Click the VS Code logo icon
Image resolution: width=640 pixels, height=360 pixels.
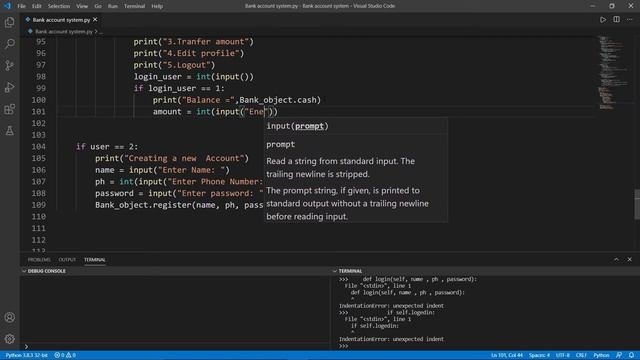(x=7, y=6)
